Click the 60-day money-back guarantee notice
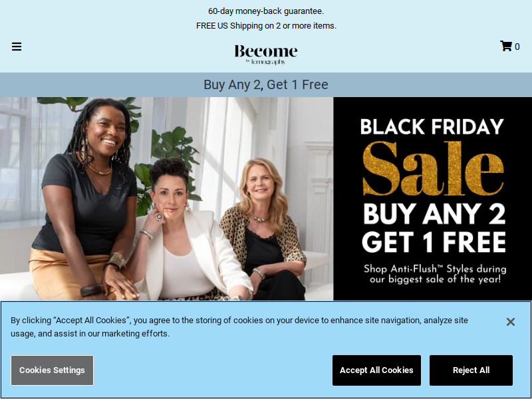The height and width of the screenshot is (399, 532). pos(266,11)
